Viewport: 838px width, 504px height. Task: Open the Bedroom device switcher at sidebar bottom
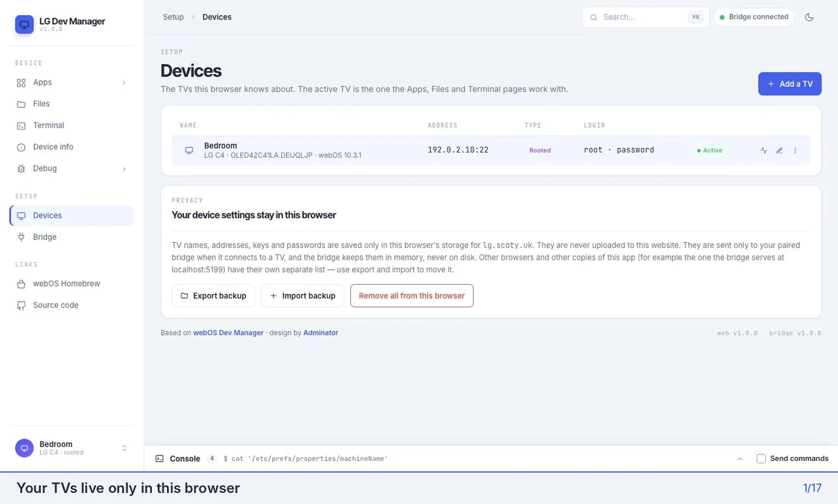pos(72,448)
